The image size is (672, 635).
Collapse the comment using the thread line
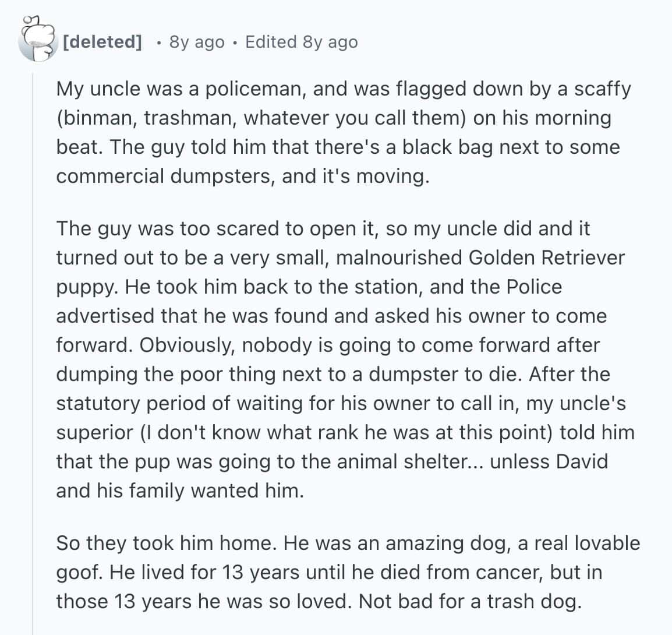pyautogui.click(x=33, y=350)
